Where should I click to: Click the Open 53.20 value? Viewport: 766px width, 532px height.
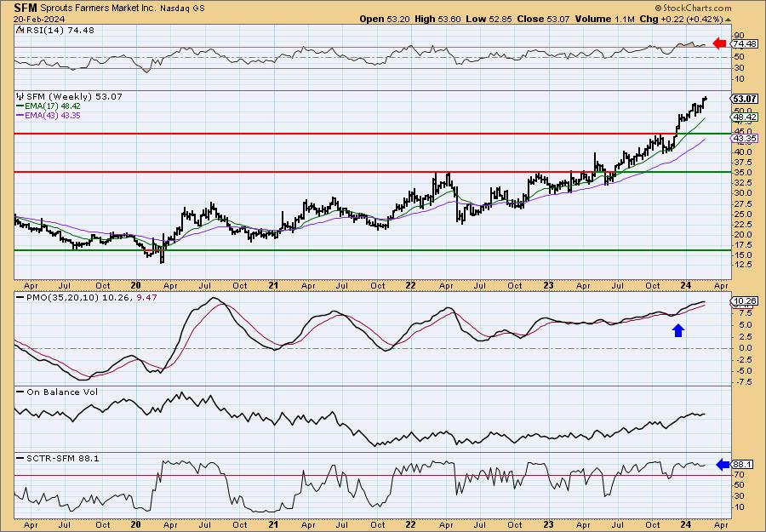click(386, 19)
